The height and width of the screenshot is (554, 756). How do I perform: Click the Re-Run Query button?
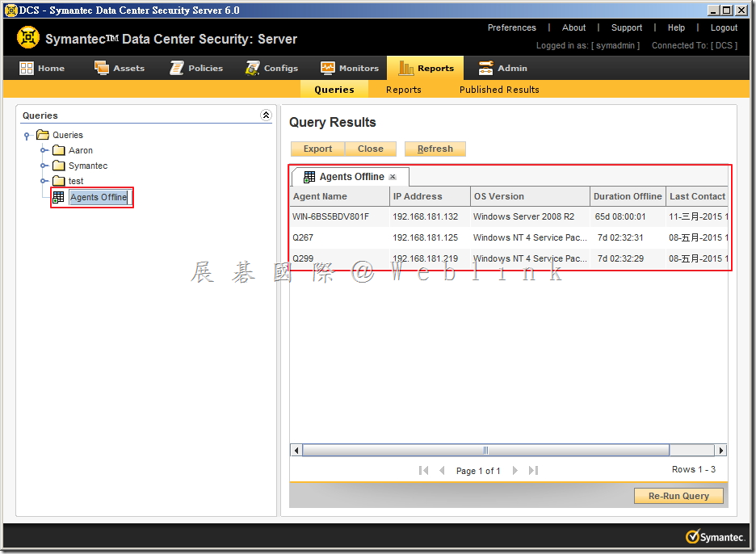678,496
